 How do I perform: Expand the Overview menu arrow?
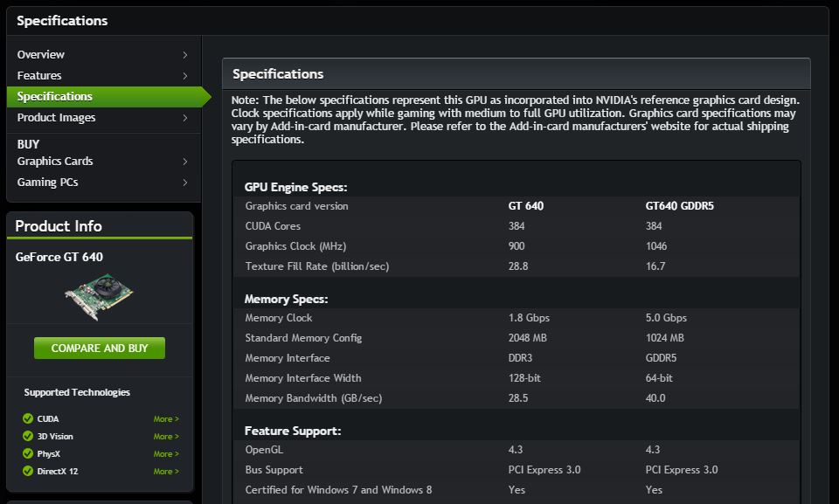[185, 55]
